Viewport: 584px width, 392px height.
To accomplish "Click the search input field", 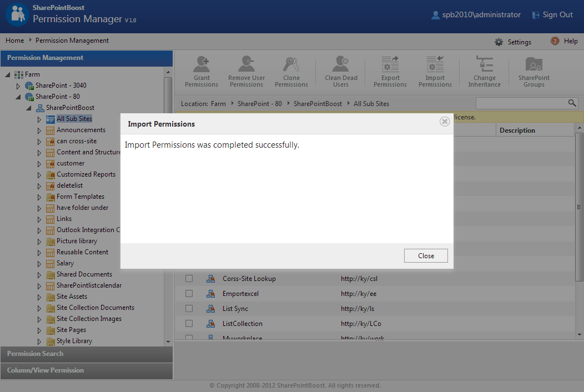I will coord(522,103).
